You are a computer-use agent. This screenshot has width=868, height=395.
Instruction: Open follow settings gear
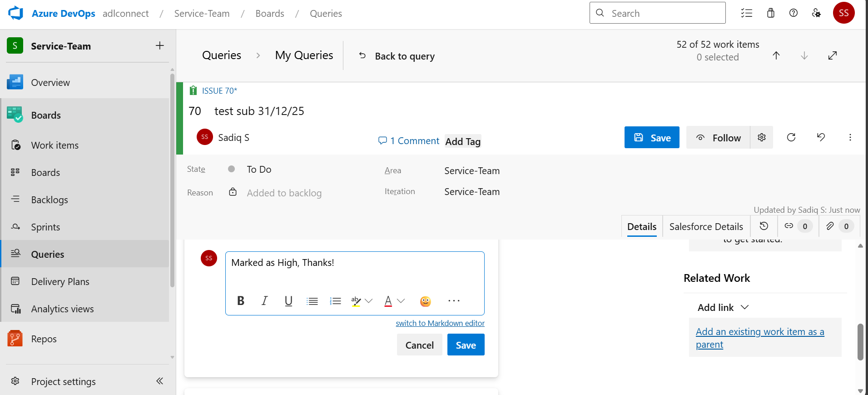762,137
